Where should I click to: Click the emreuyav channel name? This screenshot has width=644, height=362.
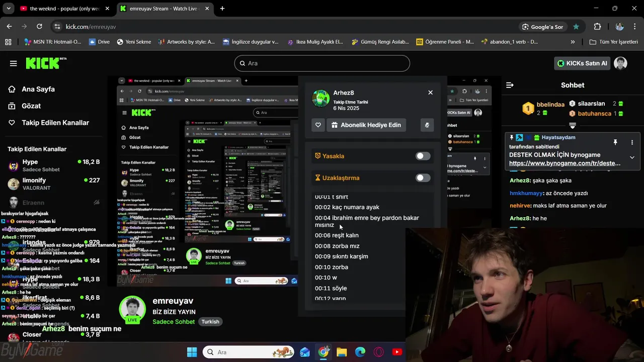pyautogui.click(x=173, y=301)
